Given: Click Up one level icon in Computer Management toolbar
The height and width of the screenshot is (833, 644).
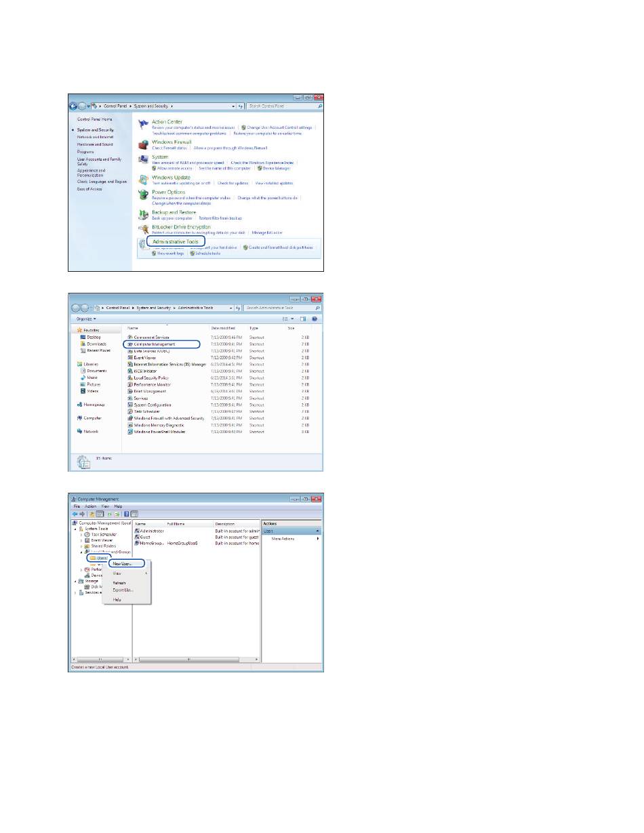Looking at the screenshot, I should click(x=93, y=514).
